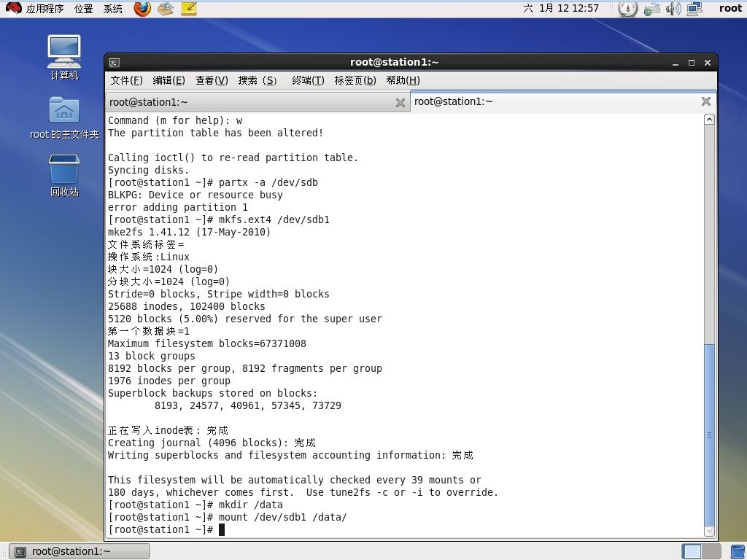This screenshot has height=560, width=747.
Task: Launch the Firefox browser from top panel
Action: point(142,9)
